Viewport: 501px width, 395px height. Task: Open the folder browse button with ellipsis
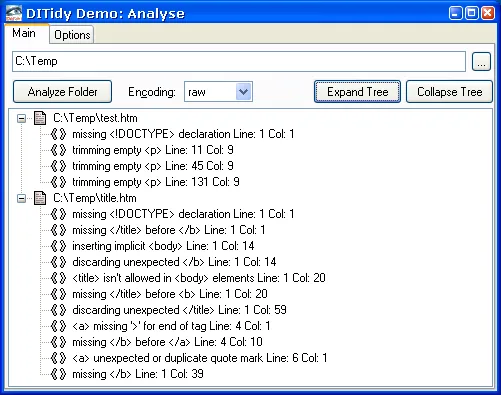pyautogui.click(x=481, y=62)
